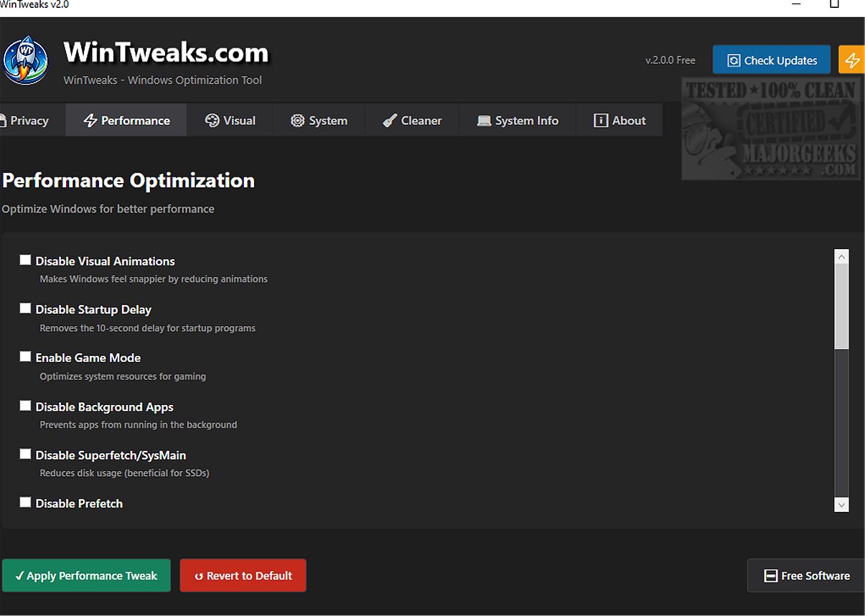Image resolution: width=865 pixels, height=616 pixels.
Task: Click 'Makes Windows feel snappier' description
Action: (x=154, y=279)
